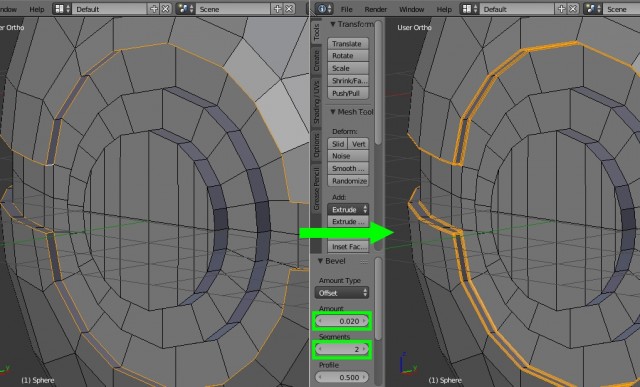Click the Vert slide button
640x387 pixels.
click(358, 144)
